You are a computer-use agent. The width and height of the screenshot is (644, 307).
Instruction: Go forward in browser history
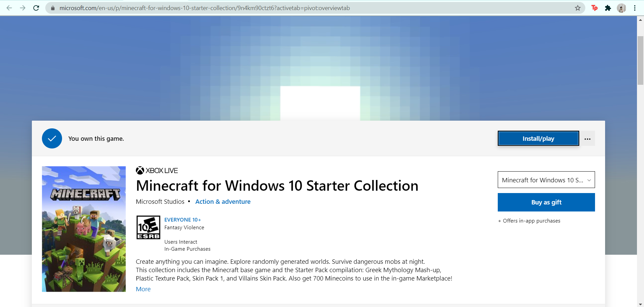pos(22,8)
